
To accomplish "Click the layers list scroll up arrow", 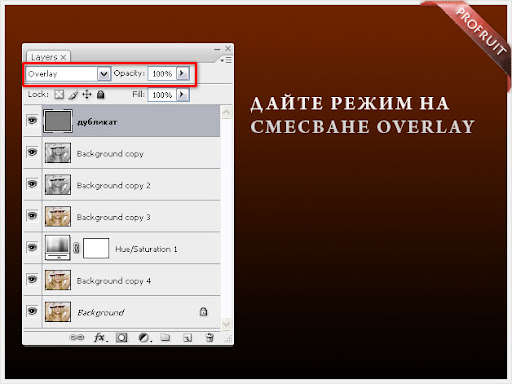I will click(x=226, y=112).
